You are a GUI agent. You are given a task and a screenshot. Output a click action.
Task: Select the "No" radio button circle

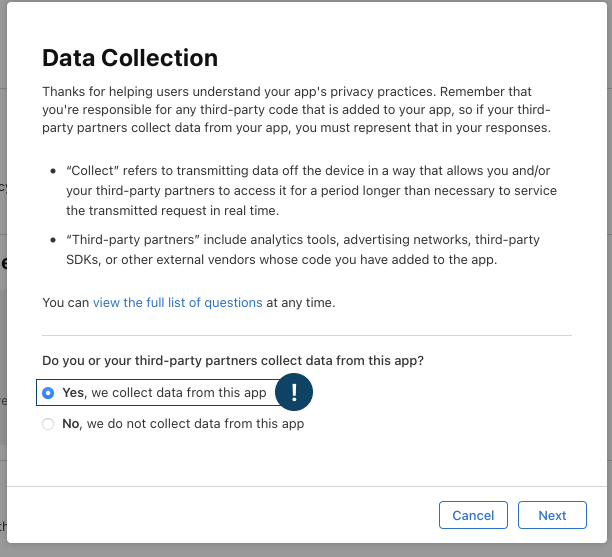pos(48,424)
